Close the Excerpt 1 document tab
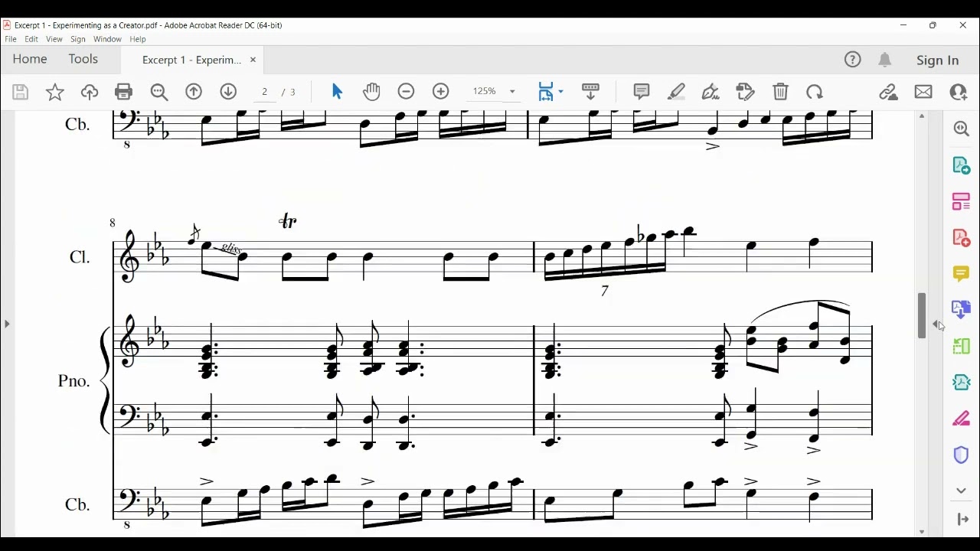 [253, 60]
